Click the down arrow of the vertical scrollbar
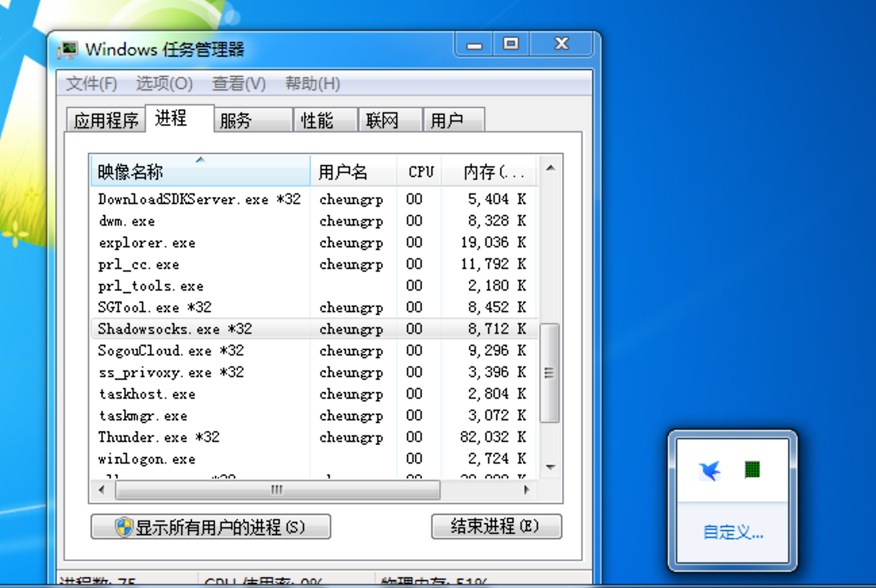The width and height of the screenshot is (876, 588). [550, 467]
